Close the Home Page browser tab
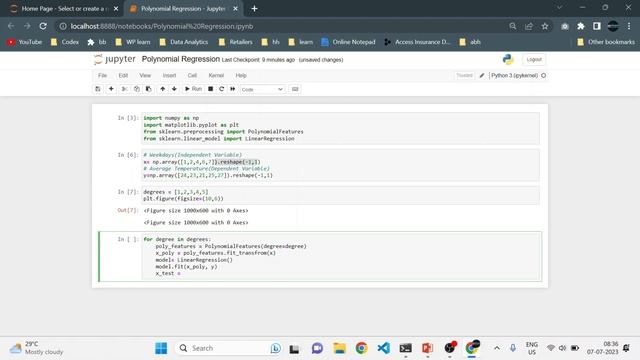The height and width of the screenshot is (360, 640). tap(116, 9)
